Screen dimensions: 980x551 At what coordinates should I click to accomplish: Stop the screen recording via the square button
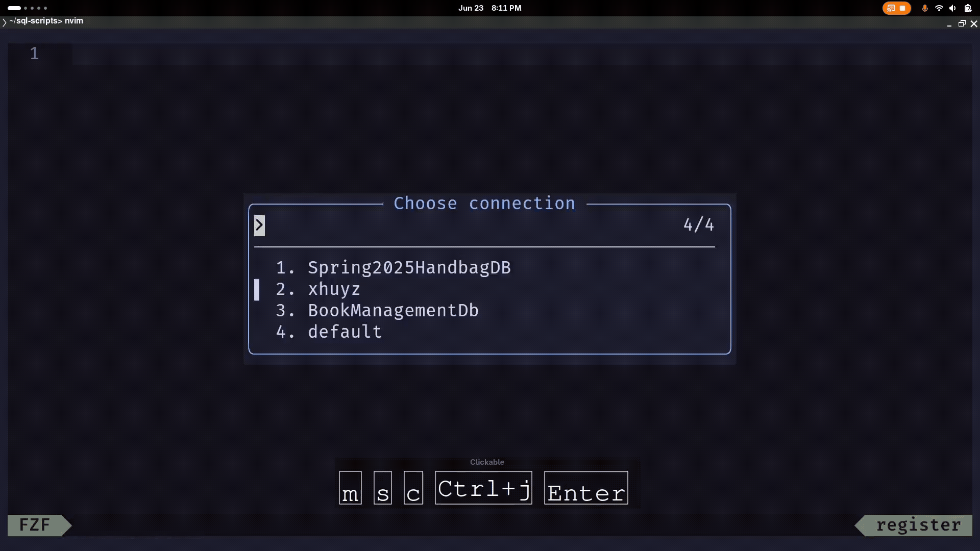pyautogui.click(x=902, y=8)
